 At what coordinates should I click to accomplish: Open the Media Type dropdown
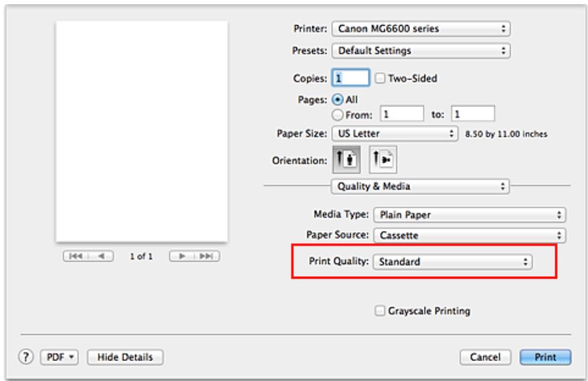pyautogui.click(x=470, y=215)
